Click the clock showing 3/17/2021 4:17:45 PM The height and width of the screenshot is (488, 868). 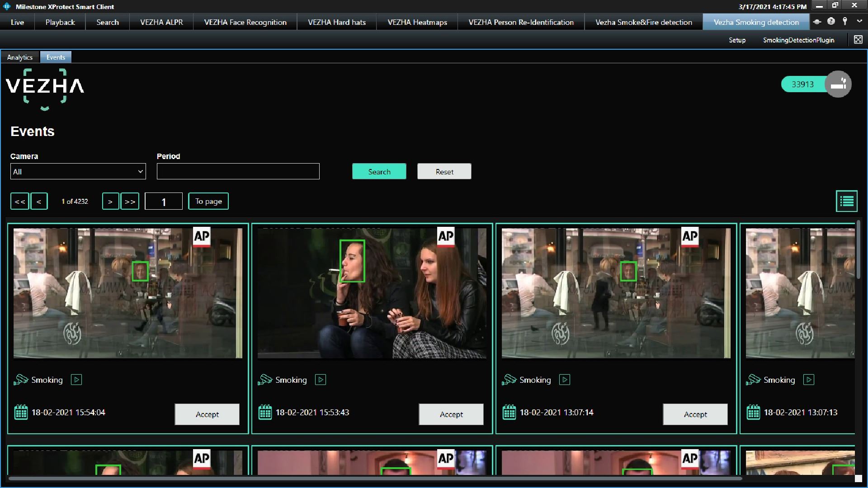point(773,7)
